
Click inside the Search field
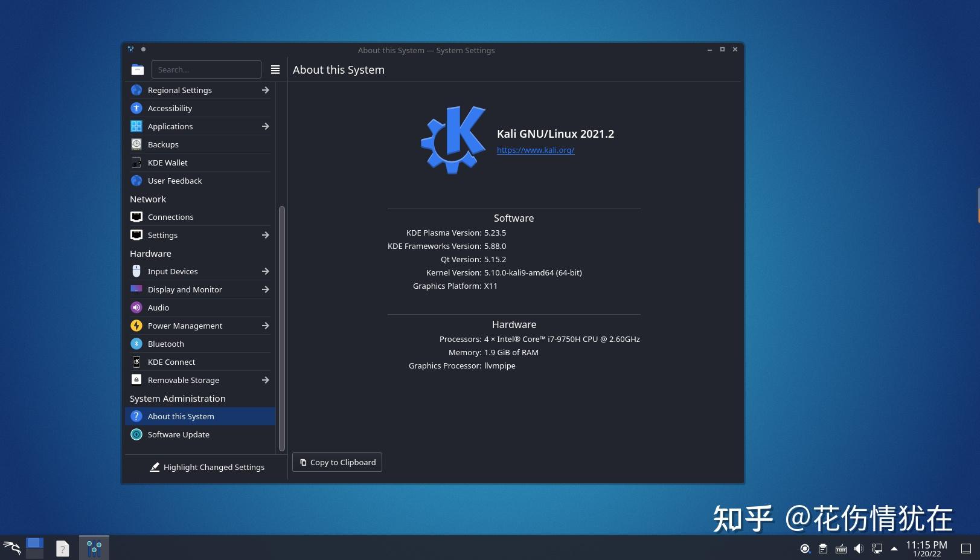(x=206, y=69)
